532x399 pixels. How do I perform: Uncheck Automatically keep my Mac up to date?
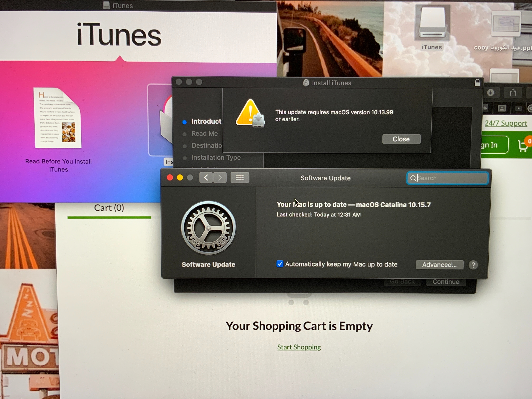(x=280, y=264)
